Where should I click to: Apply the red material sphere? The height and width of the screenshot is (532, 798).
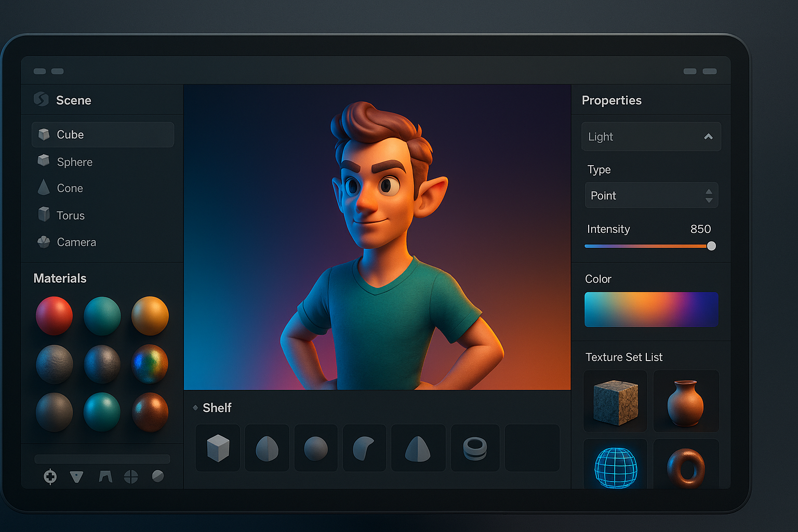click(54, 315)
